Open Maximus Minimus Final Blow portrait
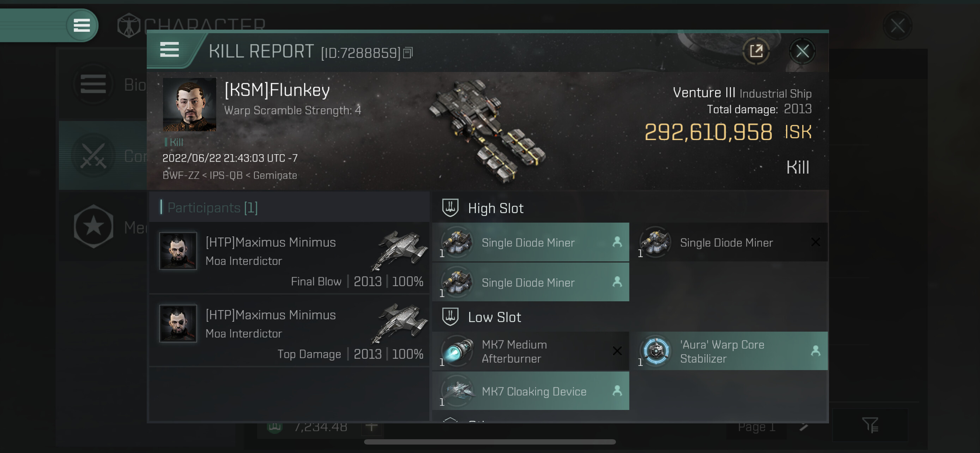This screenshot has width=980, height=453. coord(178,250)
